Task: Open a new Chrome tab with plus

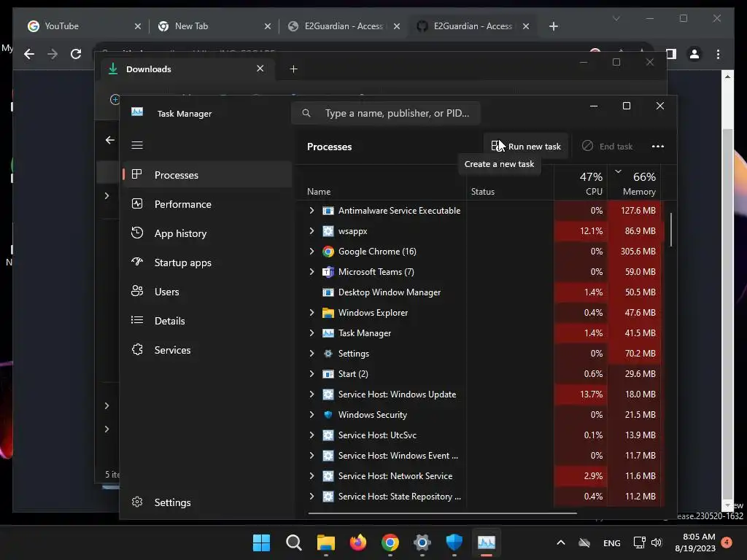Action: coord(554,26)
